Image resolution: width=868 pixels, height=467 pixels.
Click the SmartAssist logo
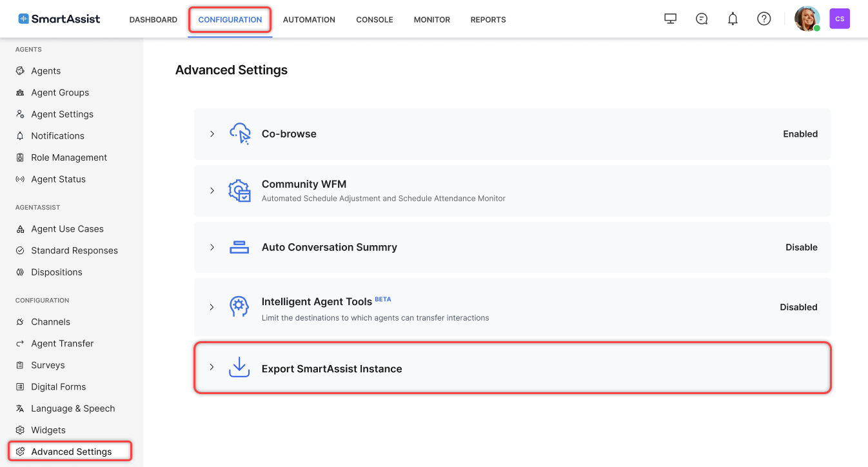(x=59, y=19)
